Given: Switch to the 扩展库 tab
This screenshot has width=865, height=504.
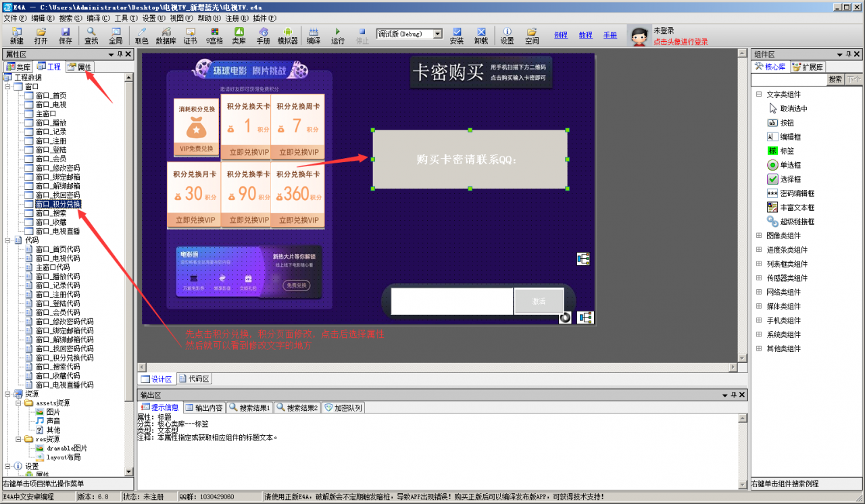Looking at the screenshot, I should coord(809,66).
